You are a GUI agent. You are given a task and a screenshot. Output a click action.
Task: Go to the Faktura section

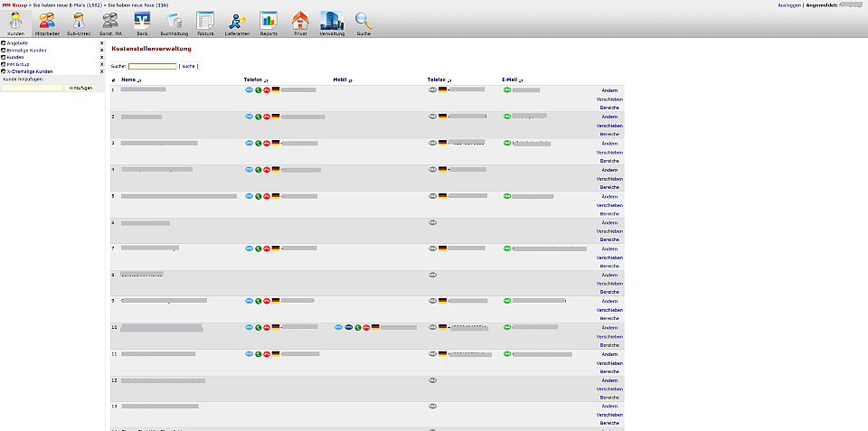(205, 23)
